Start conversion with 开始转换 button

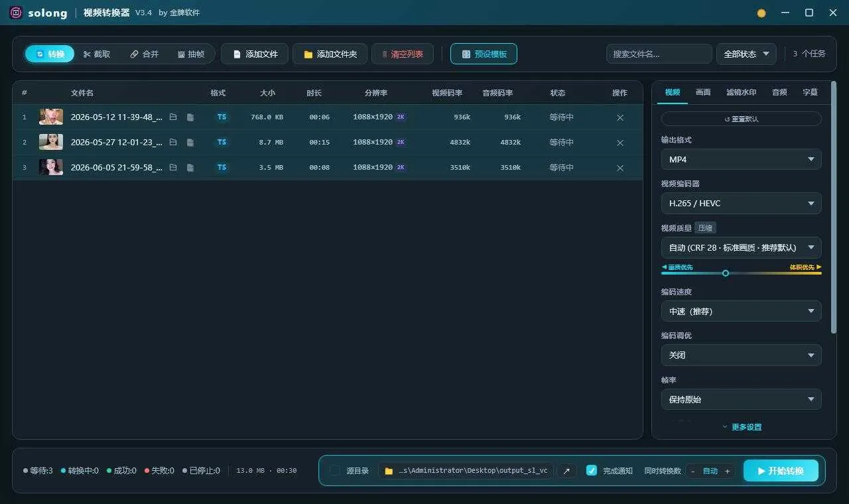(x=781, y=471)
